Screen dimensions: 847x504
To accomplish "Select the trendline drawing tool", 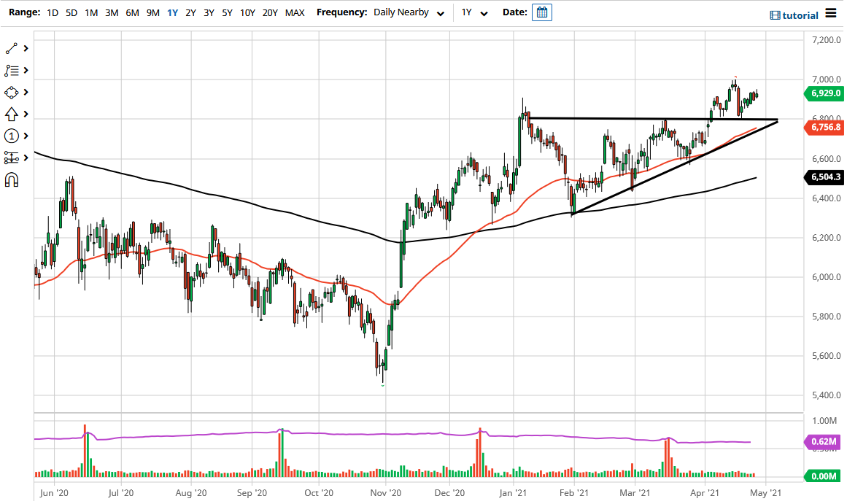I will click(x=12, y=48).
